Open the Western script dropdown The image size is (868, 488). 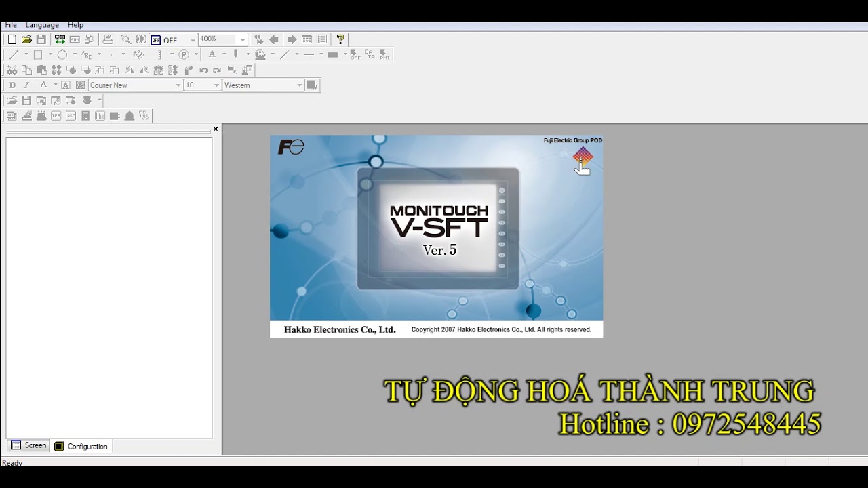pos(299,85)
